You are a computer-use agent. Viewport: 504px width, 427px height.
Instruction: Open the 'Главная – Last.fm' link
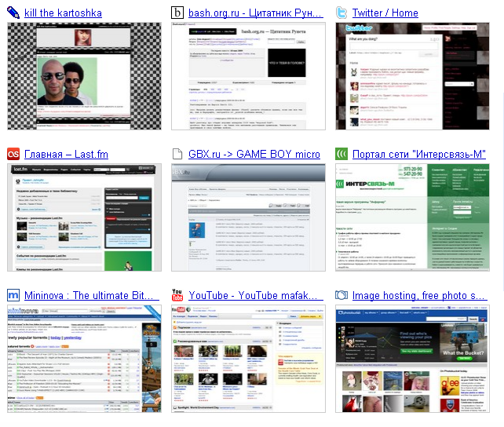click(x=66, y=154)
